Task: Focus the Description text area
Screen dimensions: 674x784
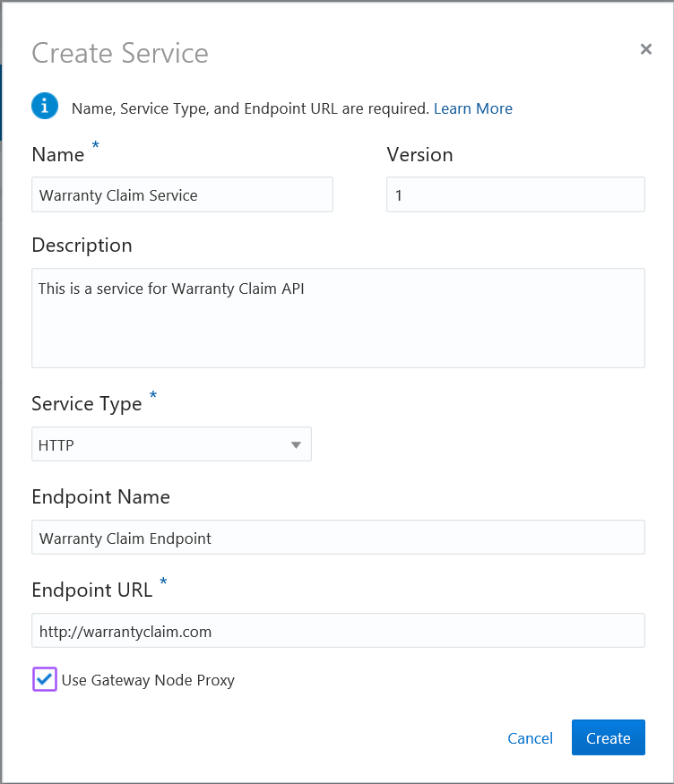Action: 338,318
